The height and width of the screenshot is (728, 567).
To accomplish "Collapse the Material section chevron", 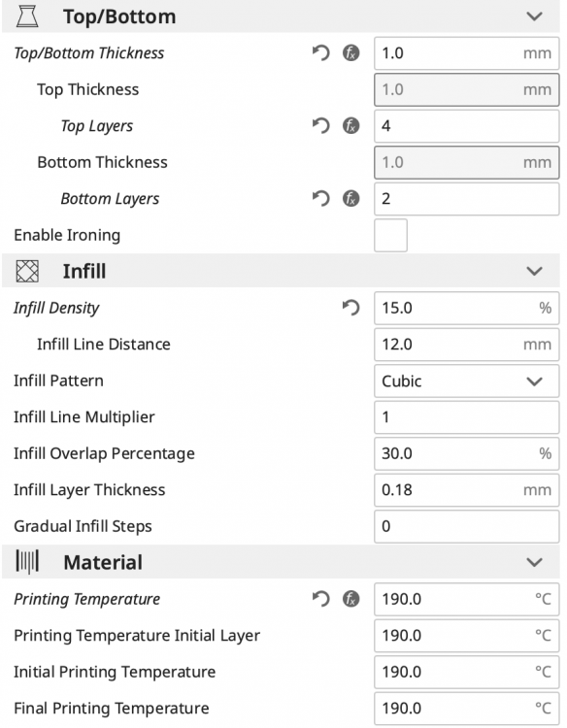I will [x=535, y=563].
